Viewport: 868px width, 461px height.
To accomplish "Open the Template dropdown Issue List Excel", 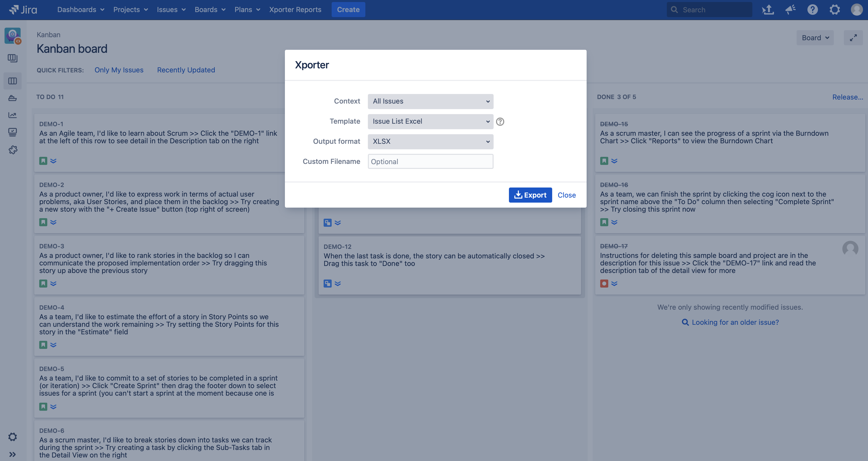I will pyautogui.click(x=430, y=122).
